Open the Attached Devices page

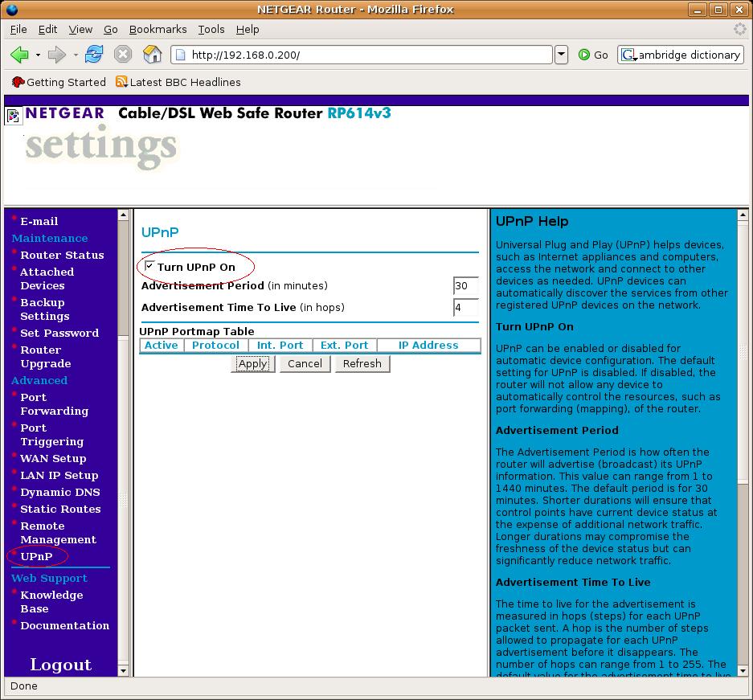pyautogui.click(x=47, y=278)
